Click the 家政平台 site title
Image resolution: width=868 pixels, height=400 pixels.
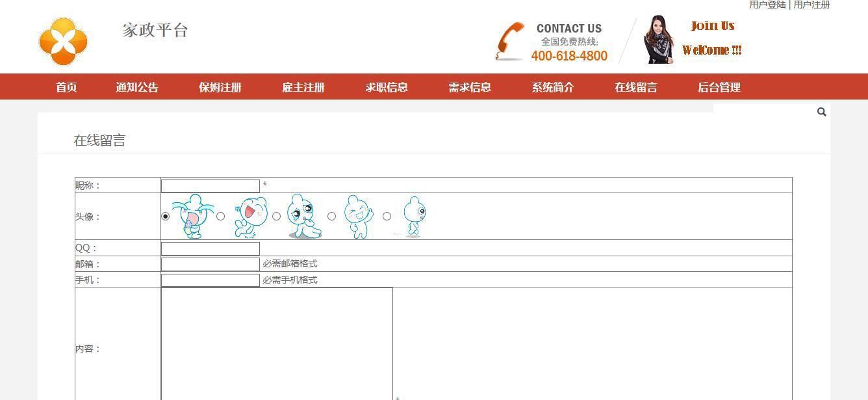coord(155,30)
